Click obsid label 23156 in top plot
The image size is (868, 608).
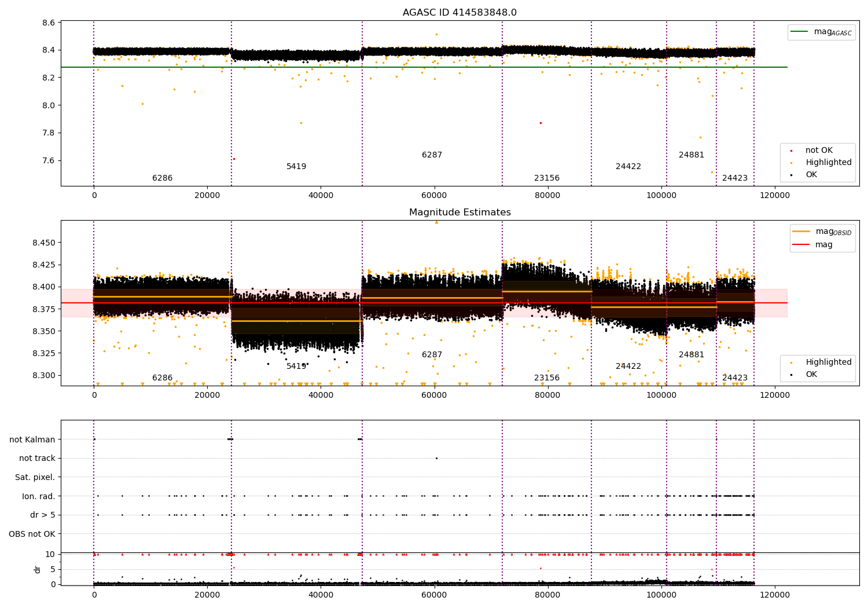click(547, 178)
